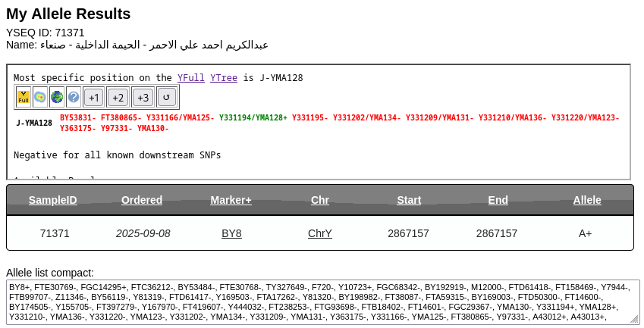Click the green Y331194/YMA128+ SNP

tap(253, 117)
